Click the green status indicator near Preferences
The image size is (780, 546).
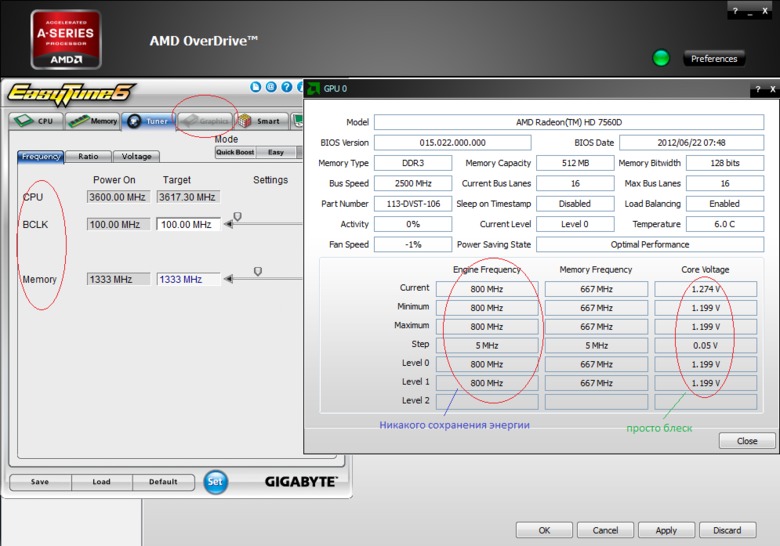tap(661, 58)
